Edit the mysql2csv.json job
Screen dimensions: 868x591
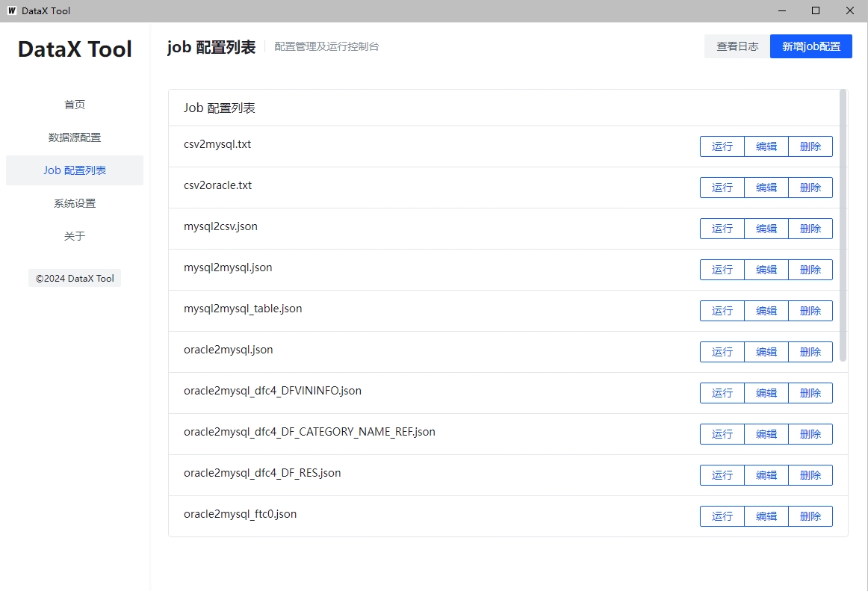point(766,228)
